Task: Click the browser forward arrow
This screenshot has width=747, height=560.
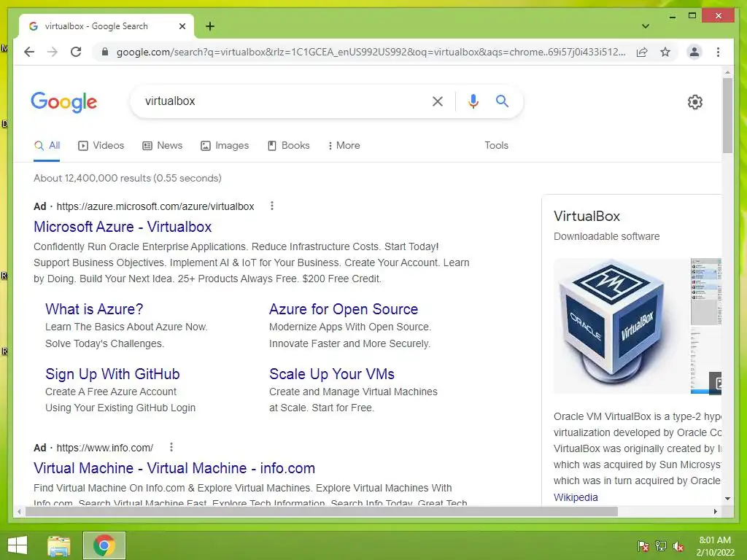Action: 53,52
